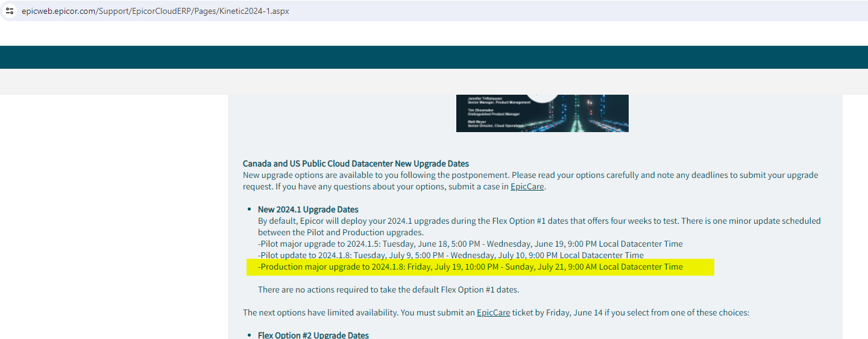The width and height of the screenshot is (868, 339).
Task: Click the 'There are no actions required' sentence
Action: pyautogui.click(x=388, y=290)
